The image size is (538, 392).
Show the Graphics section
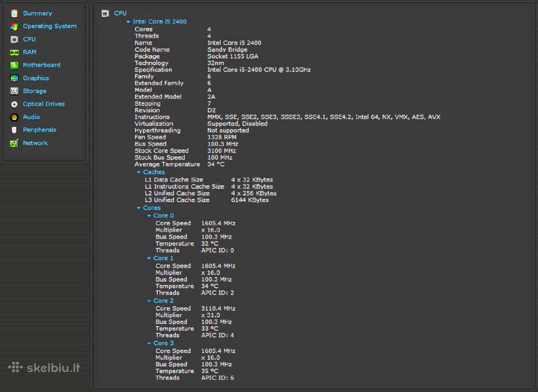(x=36, y=78)
